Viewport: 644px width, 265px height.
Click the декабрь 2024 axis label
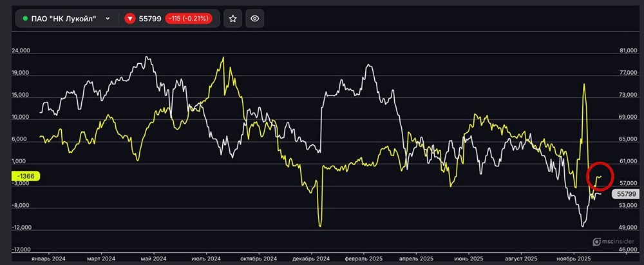311,259
